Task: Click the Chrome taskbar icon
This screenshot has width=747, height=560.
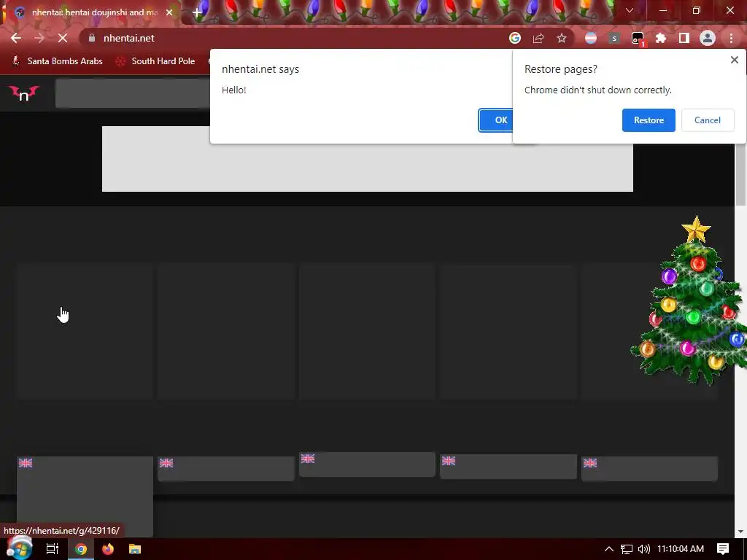Action: tap(81, 549)
